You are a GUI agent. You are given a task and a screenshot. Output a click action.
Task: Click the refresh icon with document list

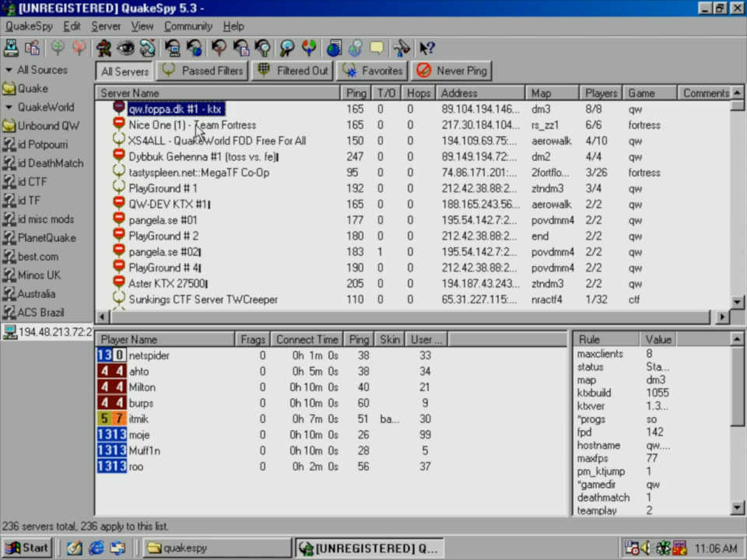(x=241, y=47)
